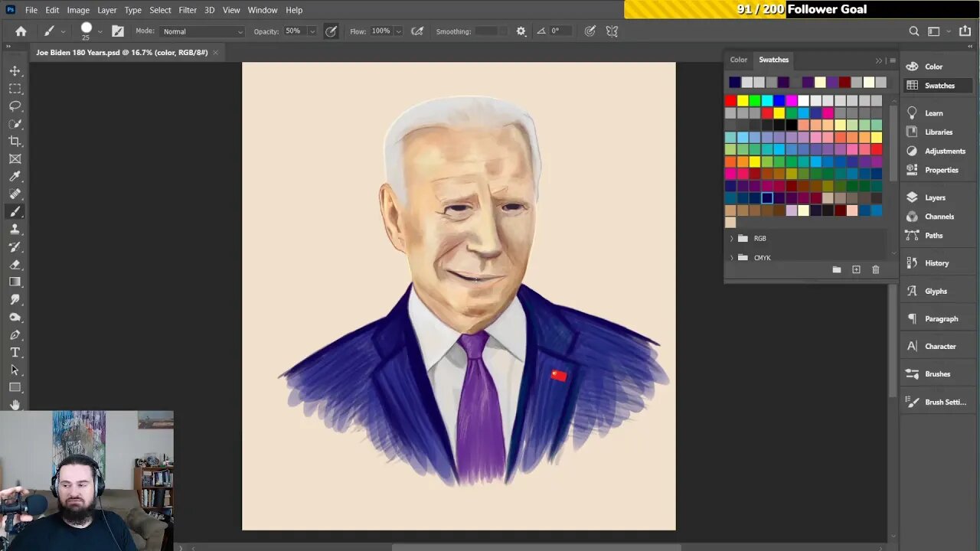980x551 pixels.
Task: Open the Flow slider dropdown arrow
Action: click(399, 31)
